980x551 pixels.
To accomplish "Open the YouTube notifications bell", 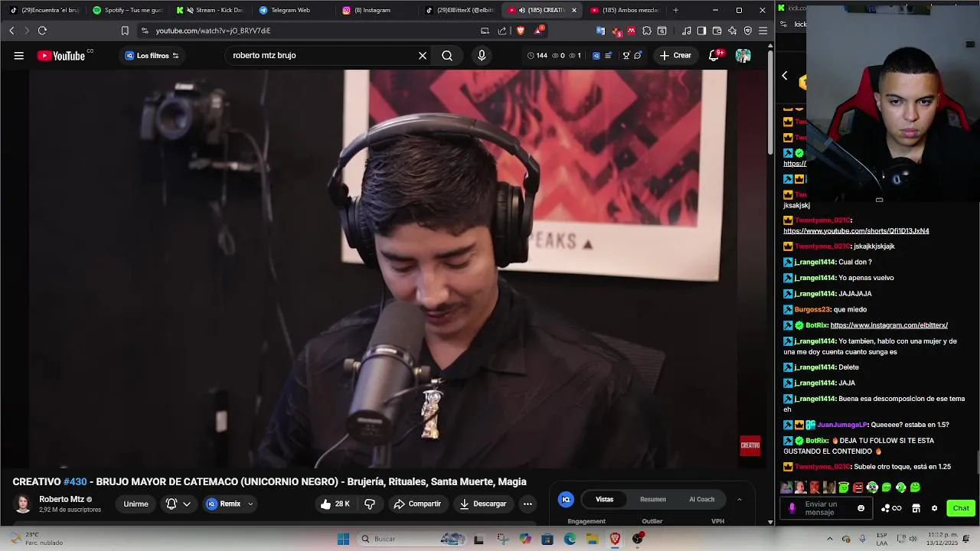I will point(714,55).
